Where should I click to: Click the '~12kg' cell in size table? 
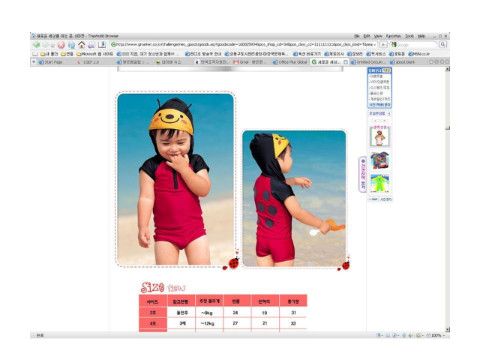point(209,323)
